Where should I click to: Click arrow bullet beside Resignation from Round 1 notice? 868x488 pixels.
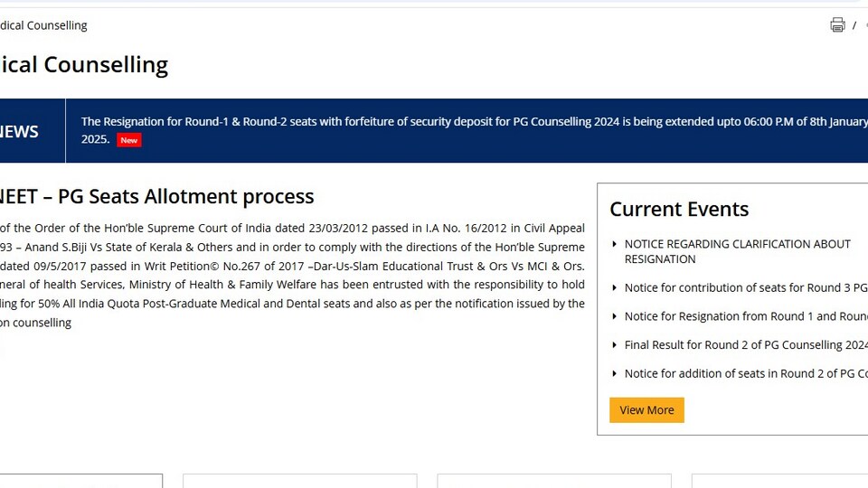615,316
